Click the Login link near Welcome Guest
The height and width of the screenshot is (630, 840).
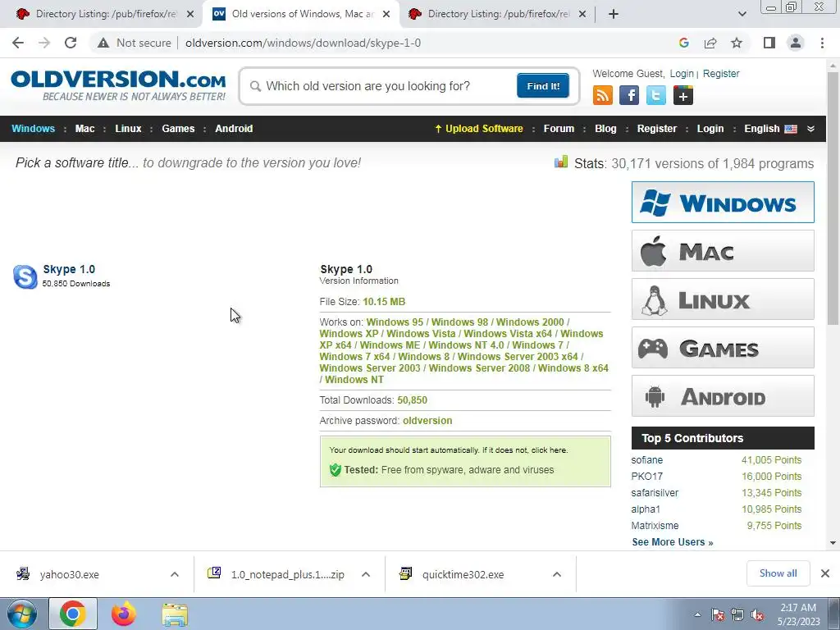pyautogui.click(x=682, y=73)
